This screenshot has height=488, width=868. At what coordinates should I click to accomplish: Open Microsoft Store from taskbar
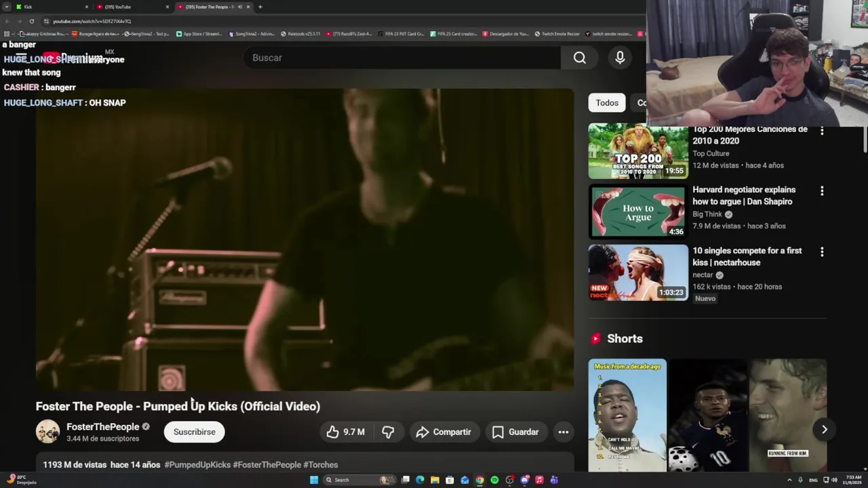[450, 480]
